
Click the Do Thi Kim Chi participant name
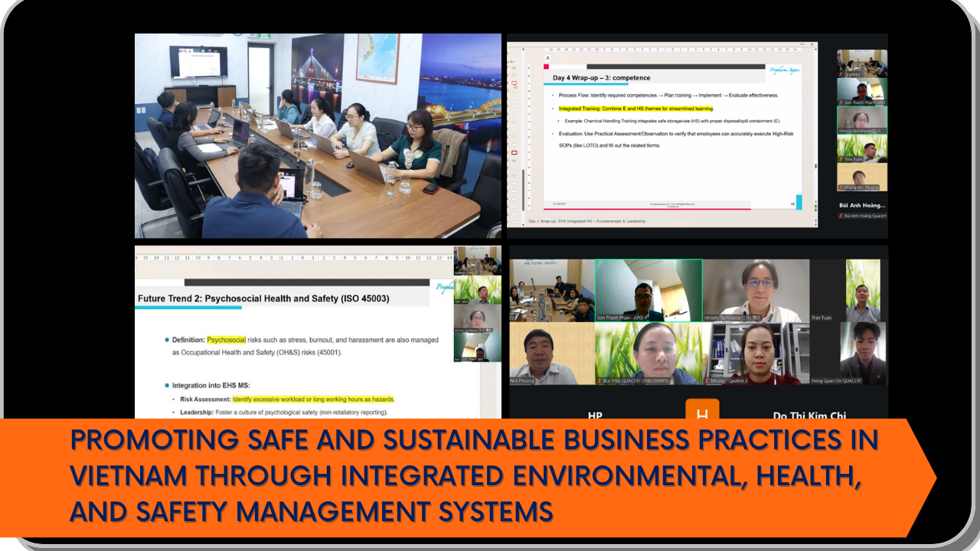[x=809, y=416]
